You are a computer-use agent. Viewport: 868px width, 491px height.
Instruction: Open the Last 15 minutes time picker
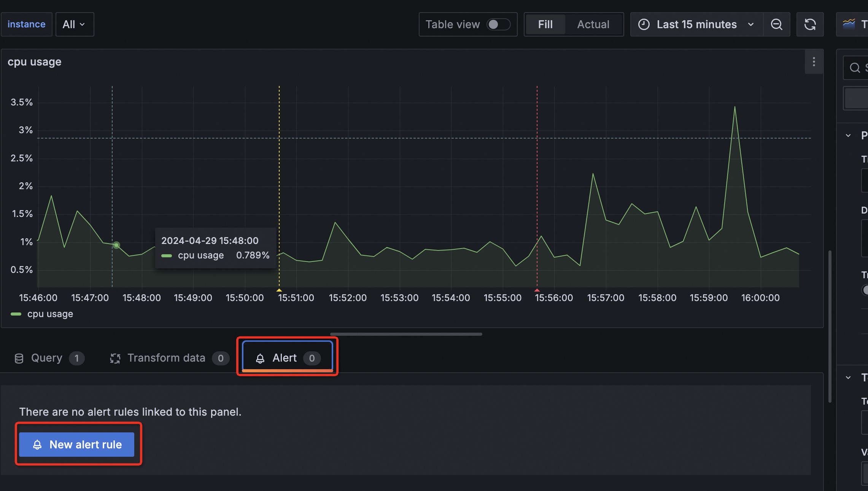(x=696, y=24)
